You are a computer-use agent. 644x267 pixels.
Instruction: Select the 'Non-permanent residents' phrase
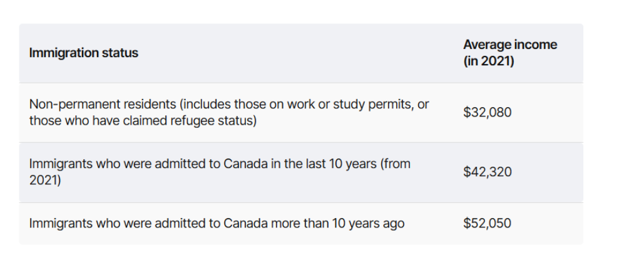point(102,104)
